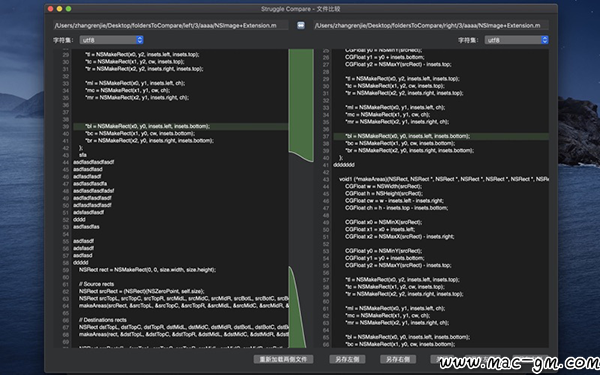The image size is (600, 375).
Task: Click the window's yellow minimize button
Action: [x=59, y=9]
